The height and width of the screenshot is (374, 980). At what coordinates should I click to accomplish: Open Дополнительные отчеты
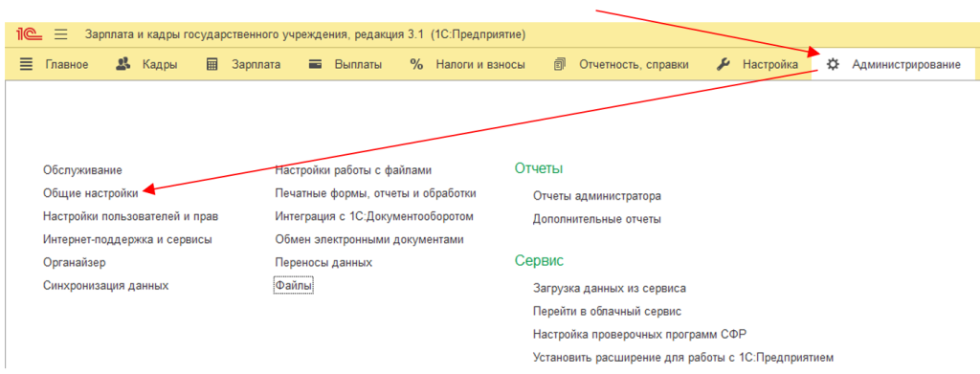(x=597, y=220)
